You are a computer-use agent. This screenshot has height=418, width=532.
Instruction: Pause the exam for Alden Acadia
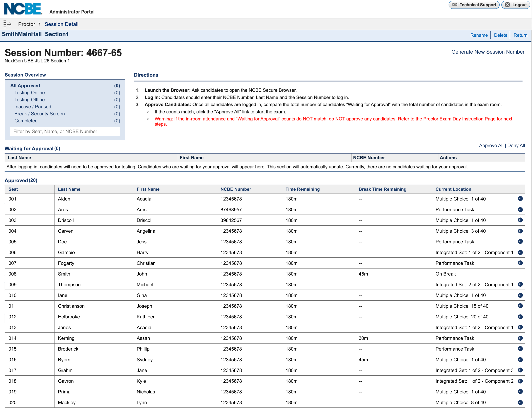520,198
